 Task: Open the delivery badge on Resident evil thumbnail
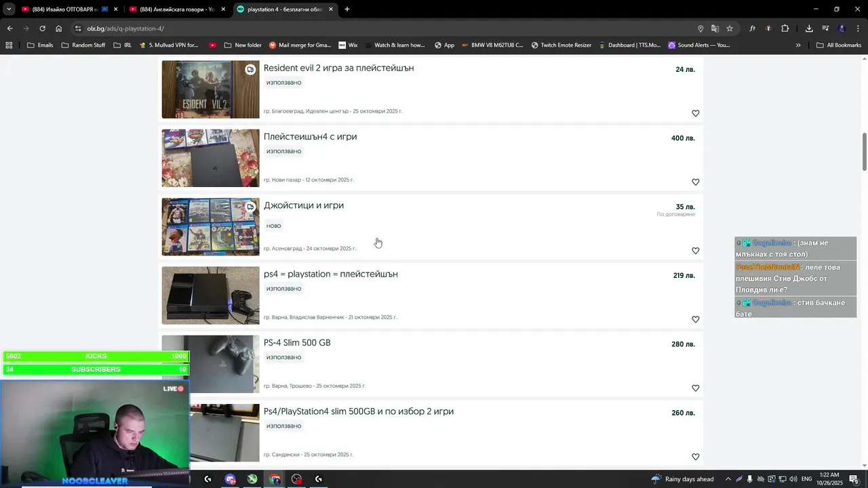(250, 69)
